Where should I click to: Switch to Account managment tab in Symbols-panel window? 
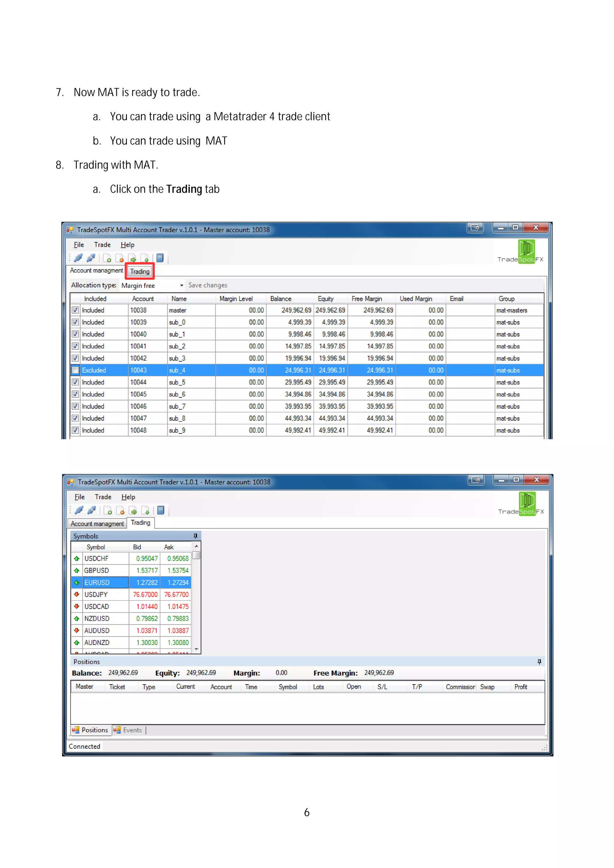(97, 523)
